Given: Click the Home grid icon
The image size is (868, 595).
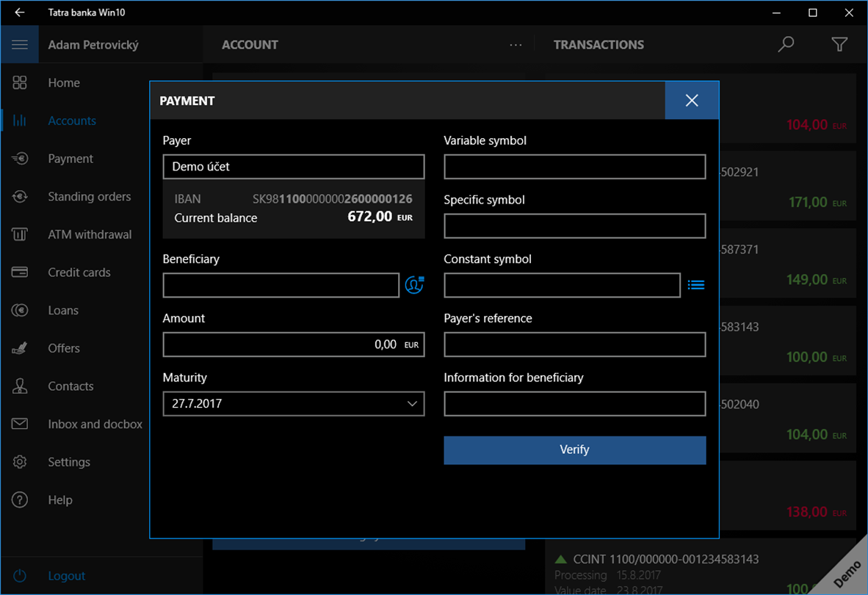Looking at the screenshot, I should 19,82.
